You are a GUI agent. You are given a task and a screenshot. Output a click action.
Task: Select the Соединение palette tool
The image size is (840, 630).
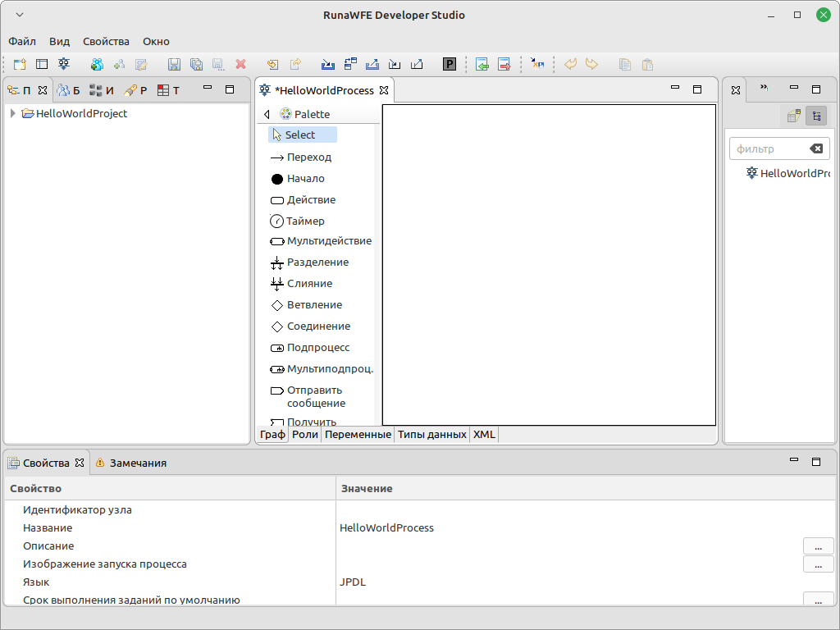[310, 326]
